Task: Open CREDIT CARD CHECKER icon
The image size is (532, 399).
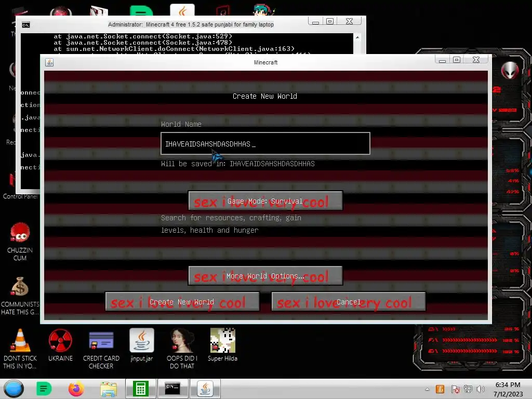Action: pyautogui.click(x=101, y=350)
